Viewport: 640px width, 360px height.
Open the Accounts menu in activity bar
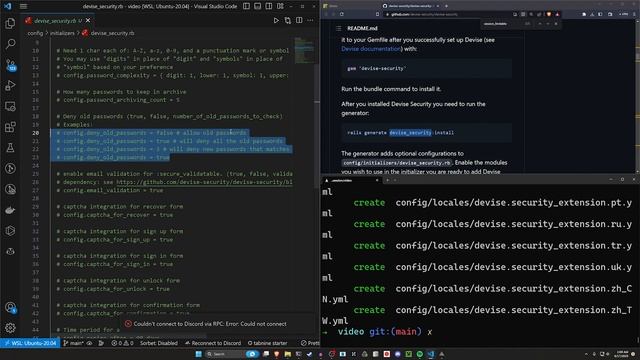coord(10,307)
